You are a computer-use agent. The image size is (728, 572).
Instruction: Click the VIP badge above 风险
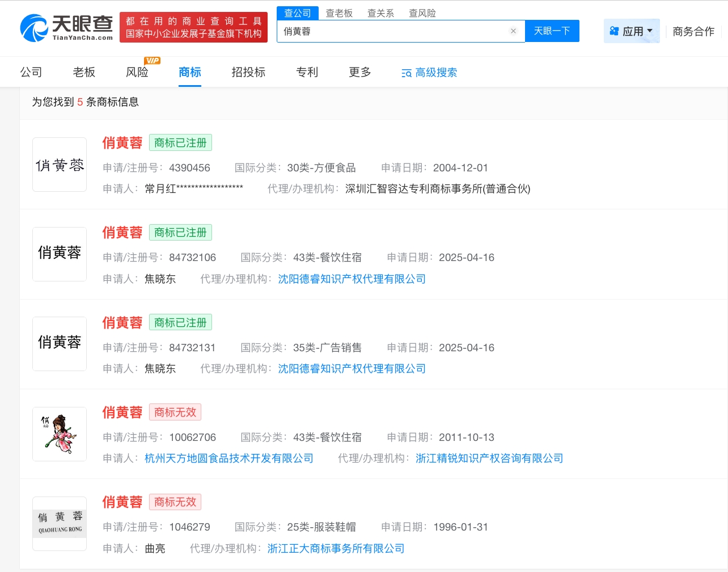click(x=153, y=60)
